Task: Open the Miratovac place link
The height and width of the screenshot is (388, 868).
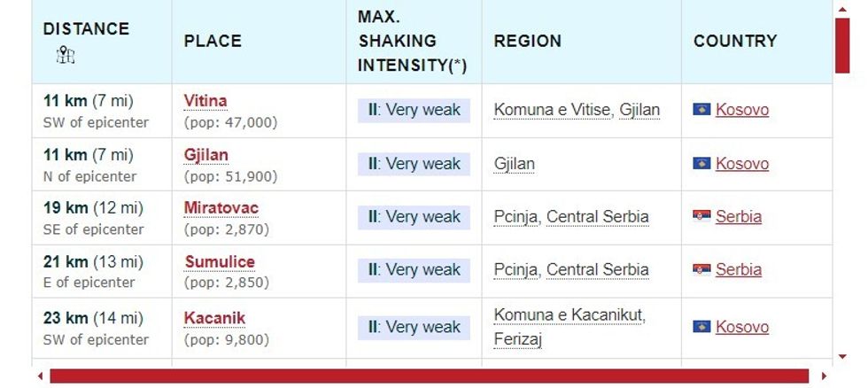Action: tap(221, 208)
